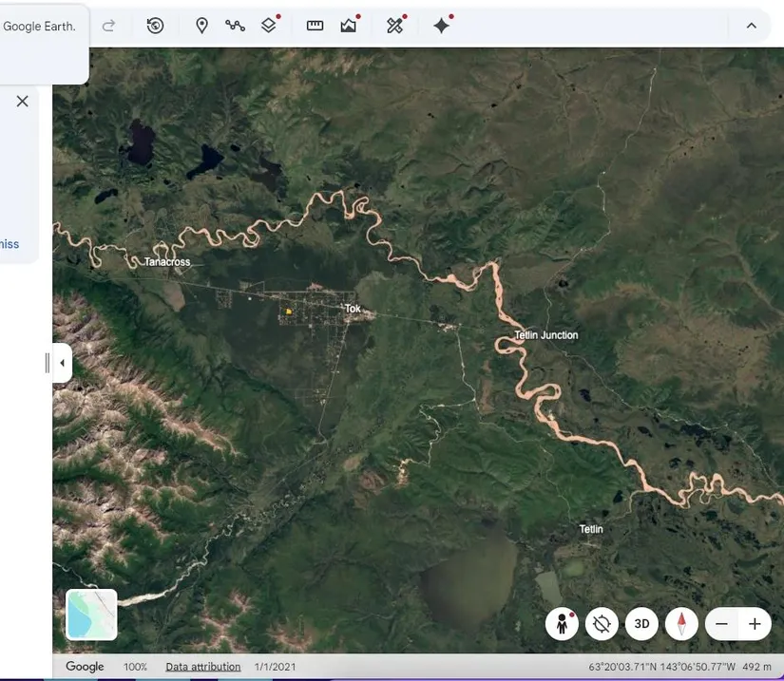Select the draw path or polygon tool
Screen dimensions: 784x681
coord(235,26)
